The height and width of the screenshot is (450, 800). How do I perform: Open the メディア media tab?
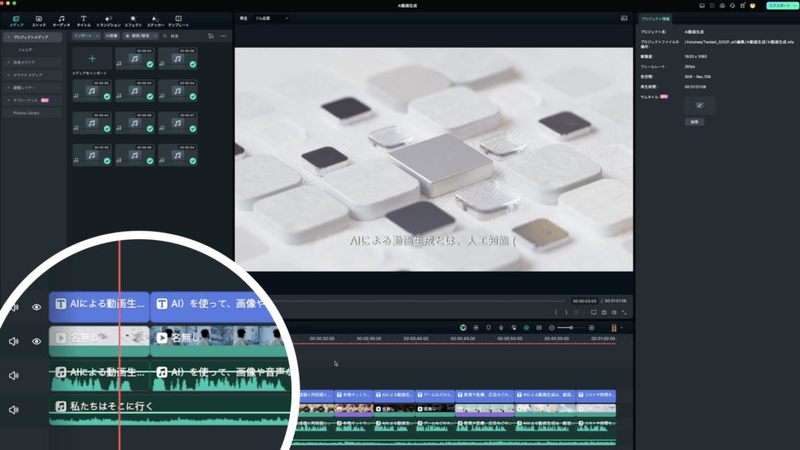pyautogui.click(x=16, y=21)
